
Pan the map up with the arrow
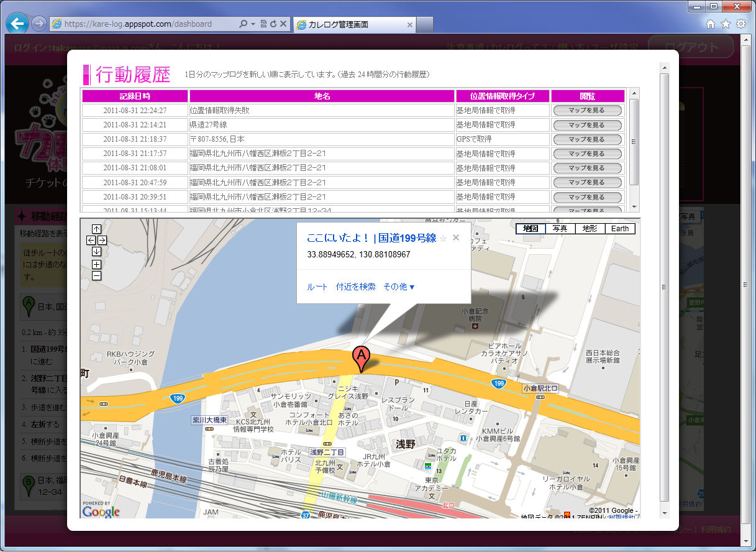(x=96, y=229)
